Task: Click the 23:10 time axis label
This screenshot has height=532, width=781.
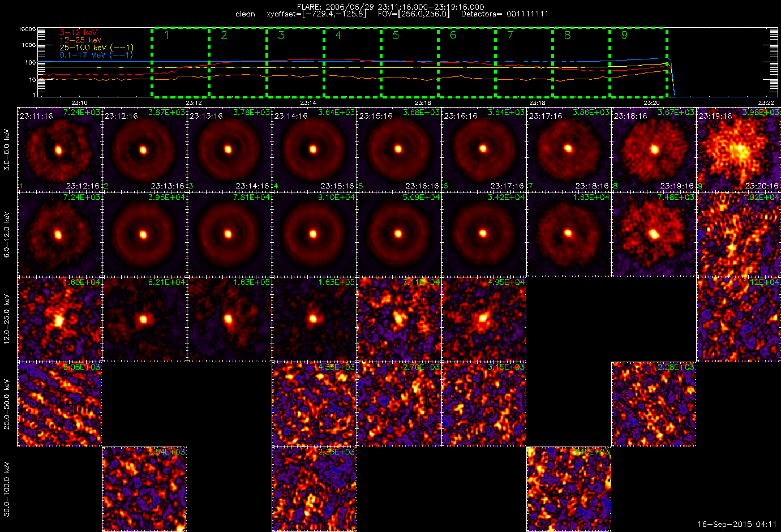Action: 79,103
